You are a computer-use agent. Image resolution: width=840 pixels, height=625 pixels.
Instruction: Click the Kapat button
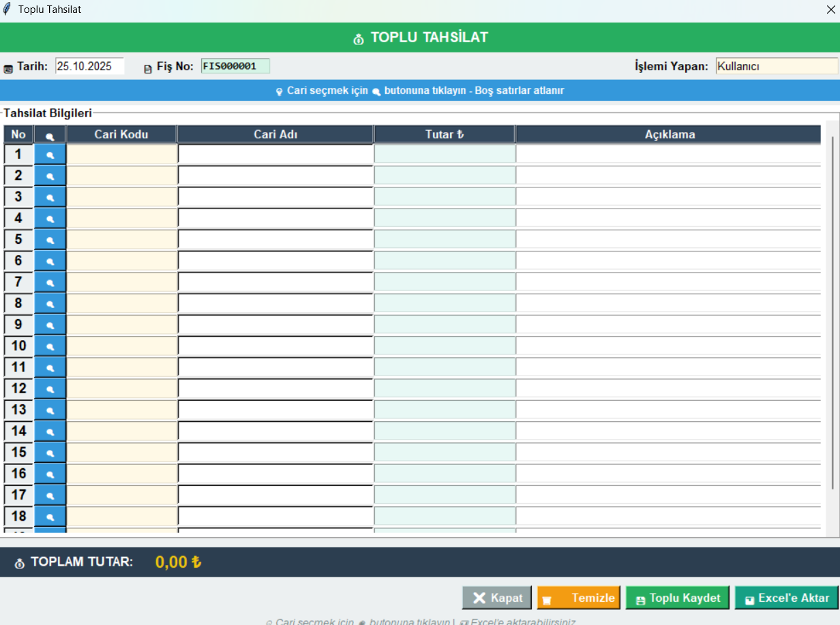click(497, 598)
